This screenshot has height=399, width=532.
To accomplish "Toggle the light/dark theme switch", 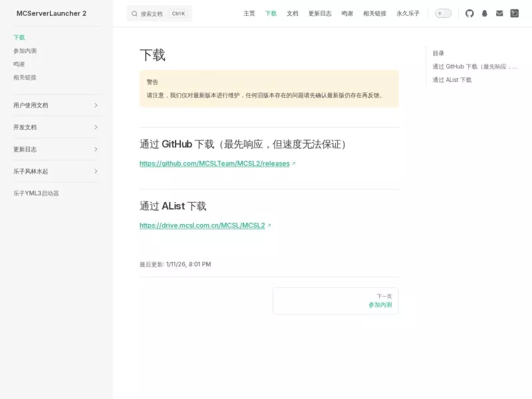I will [x=443, y=13].
